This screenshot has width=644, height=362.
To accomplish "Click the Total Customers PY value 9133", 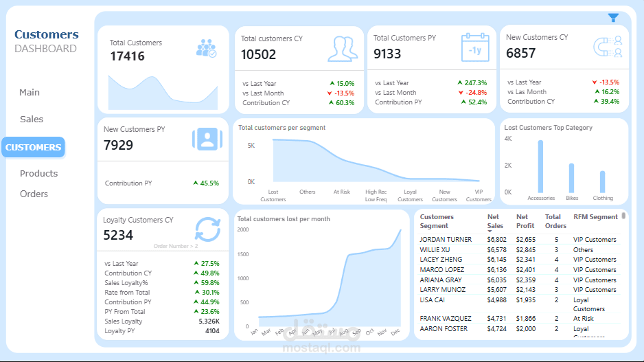I will 387,54.
